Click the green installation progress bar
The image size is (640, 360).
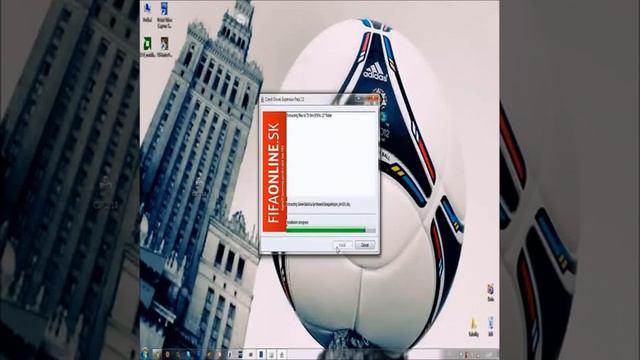(331, 231)
